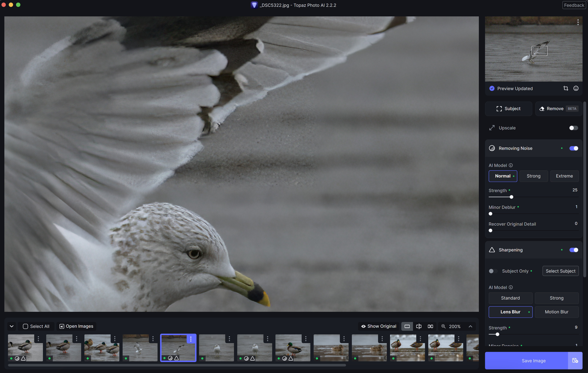The image size is (588, 373).
Task: Switch to split-slider comparison view icon
Action: [x=419, y=326]
